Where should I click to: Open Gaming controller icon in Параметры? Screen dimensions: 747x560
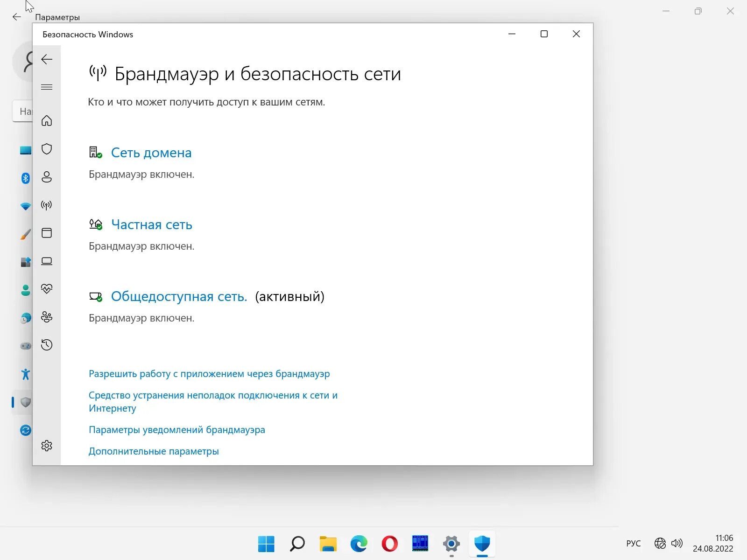pyautogui.click(x=26, y=346)
